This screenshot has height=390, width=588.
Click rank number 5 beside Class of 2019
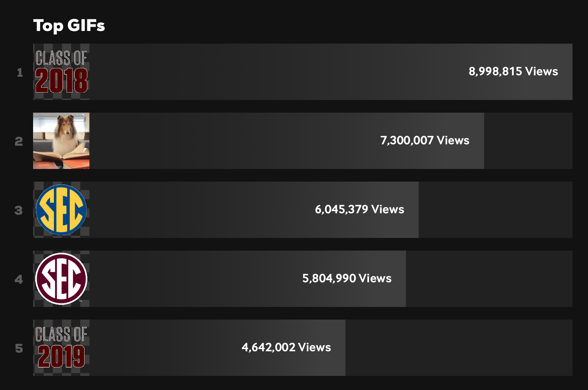click(19, 348)
